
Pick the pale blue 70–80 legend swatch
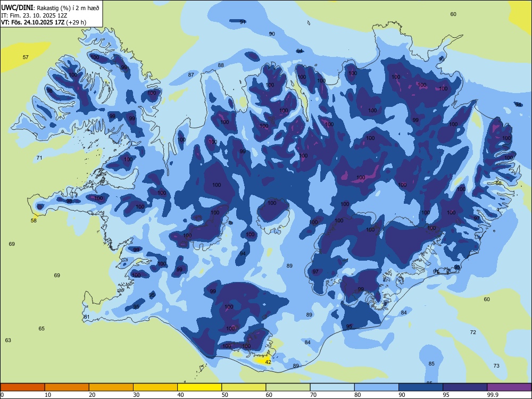332,387
